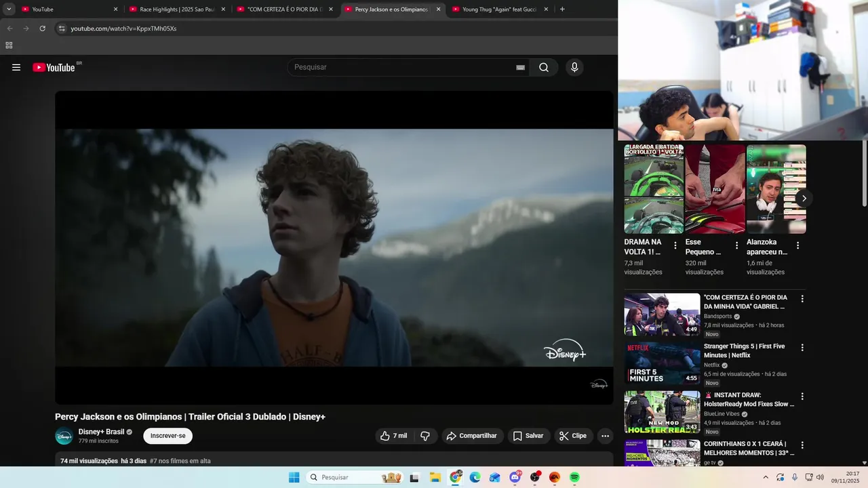Screen dimensions: 868x488
Task: Open CORINTHIANS 0 X 1 CEARÁ thumbnail
Action: click(662, 453)
